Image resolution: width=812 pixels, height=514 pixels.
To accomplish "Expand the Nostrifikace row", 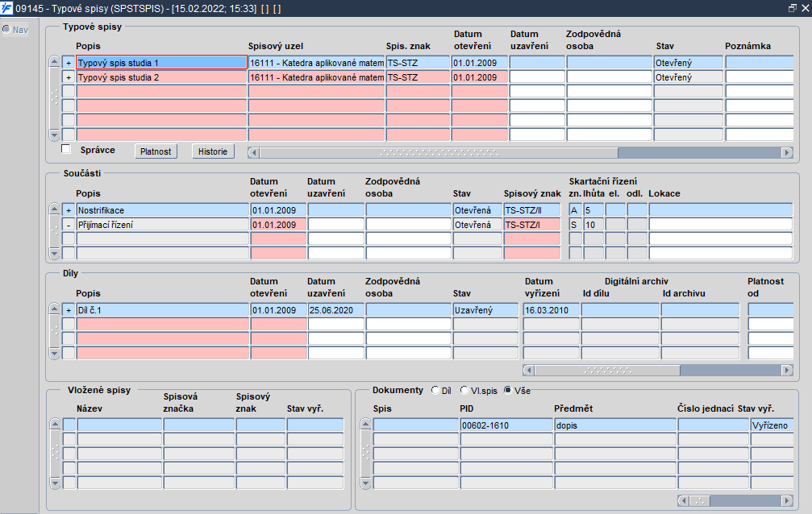I will [x=69, y=210].
